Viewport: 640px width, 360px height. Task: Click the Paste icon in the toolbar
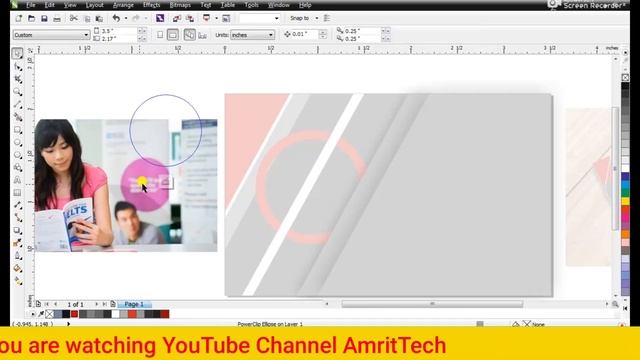(99, 18)
